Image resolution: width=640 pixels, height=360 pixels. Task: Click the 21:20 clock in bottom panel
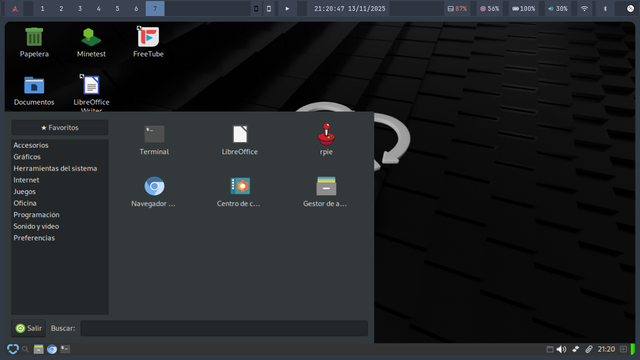click(x=606, y=349)
